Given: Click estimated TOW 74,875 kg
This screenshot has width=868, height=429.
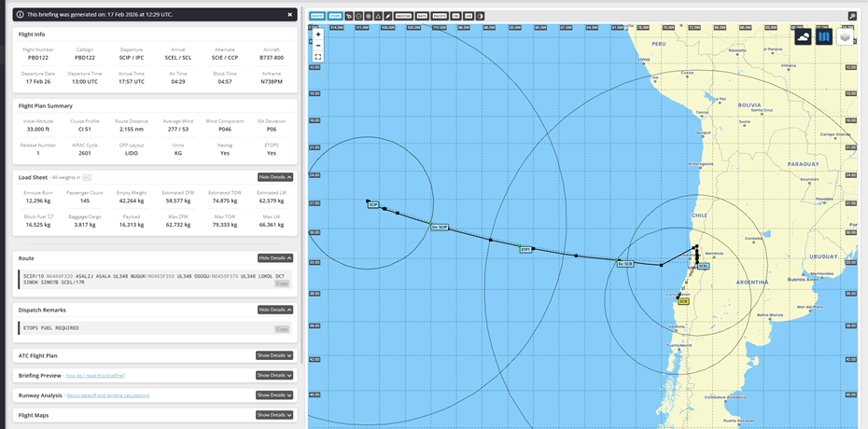Looking at the screenshot, I should pyautogui.click(x=225, y=201).
